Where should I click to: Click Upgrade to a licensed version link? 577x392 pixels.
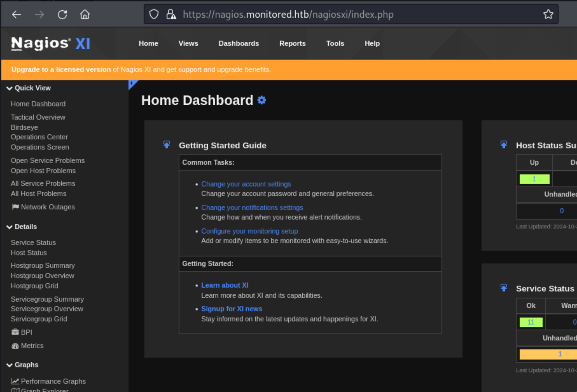pyautogui.click(x=61, y=70)
